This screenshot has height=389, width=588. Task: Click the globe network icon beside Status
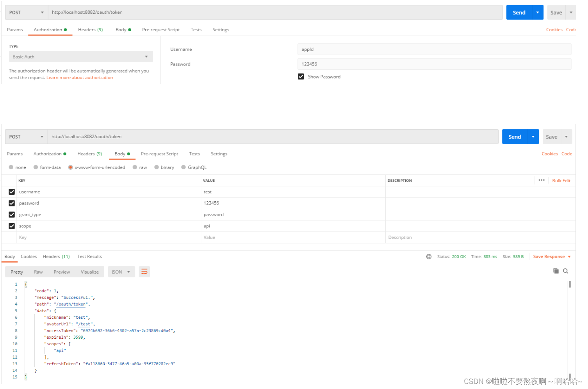coord(429,257)
